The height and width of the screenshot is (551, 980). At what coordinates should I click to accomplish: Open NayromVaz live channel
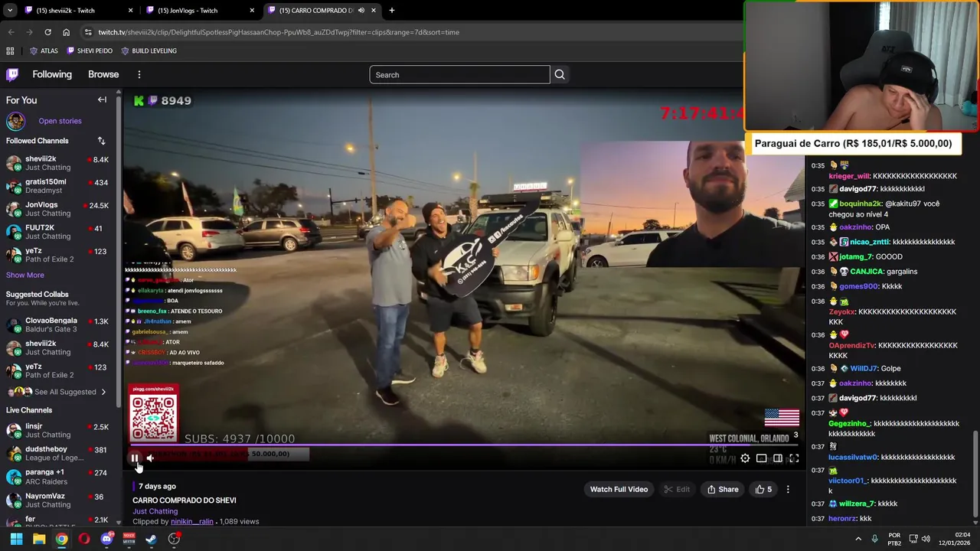point(57,500)
